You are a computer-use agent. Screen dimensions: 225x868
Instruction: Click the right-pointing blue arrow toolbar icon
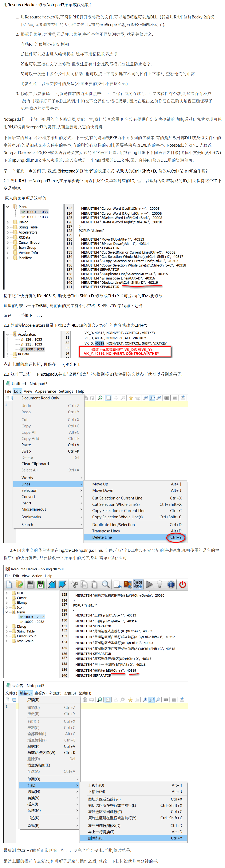(x=62, y=584)
